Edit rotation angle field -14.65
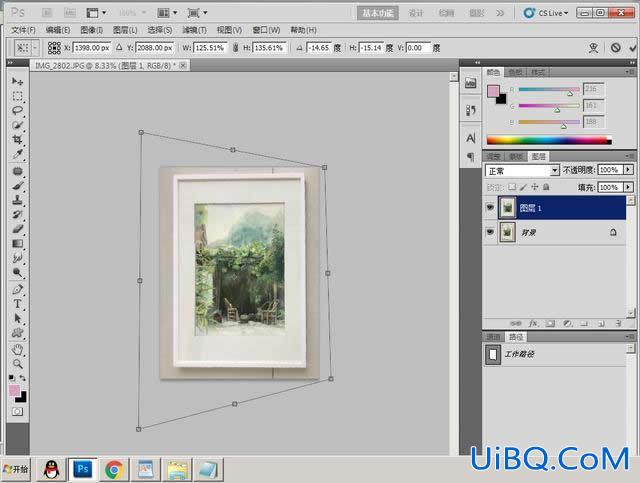This screenshot has height=483, width=640. [319, 48]
